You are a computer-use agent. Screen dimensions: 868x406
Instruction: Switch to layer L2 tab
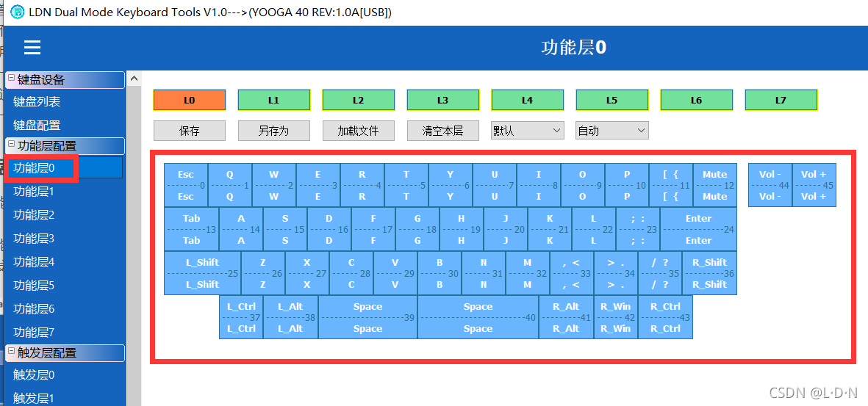coord(358,100)
